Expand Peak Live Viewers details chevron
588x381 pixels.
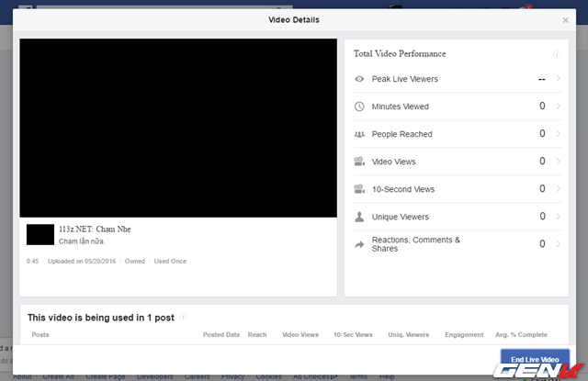click(558, 79)
